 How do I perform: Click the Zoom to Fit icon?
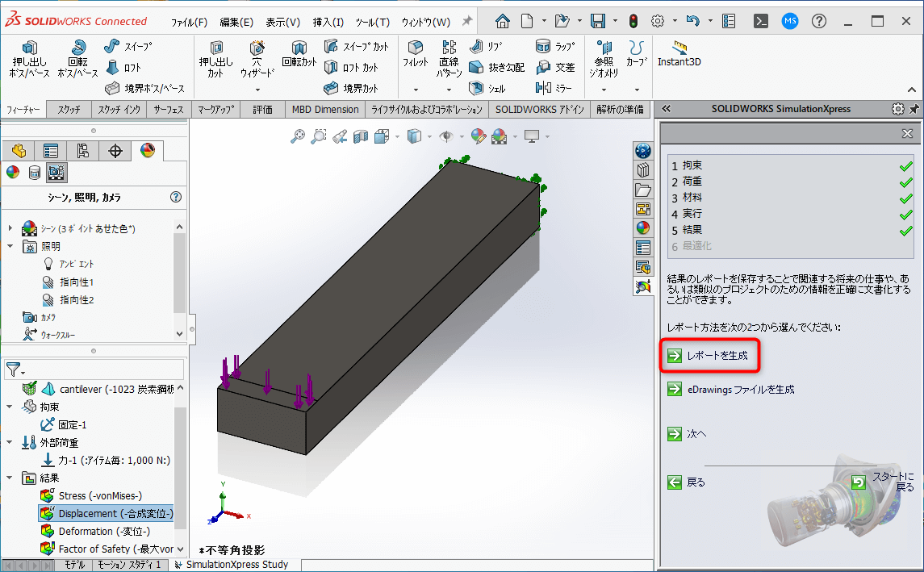(299, 136)
